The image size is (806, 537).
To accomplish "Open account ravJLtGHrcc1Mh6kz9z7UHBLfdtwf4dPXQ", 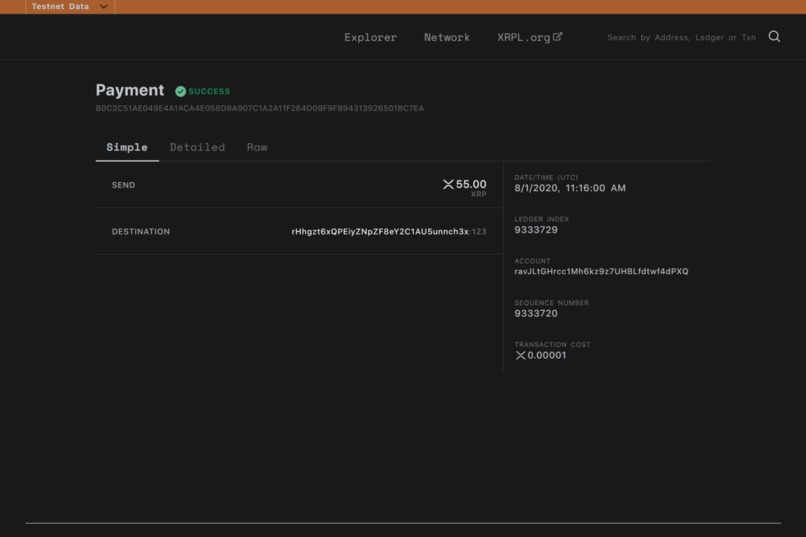I will pos(601,271).
